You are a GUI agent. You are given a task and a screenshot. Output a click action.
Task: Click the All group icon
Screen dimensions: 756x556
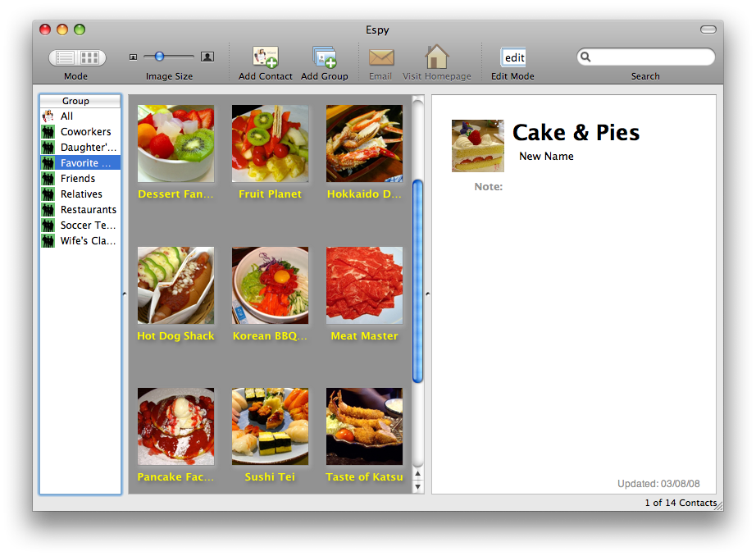point(48,116)
